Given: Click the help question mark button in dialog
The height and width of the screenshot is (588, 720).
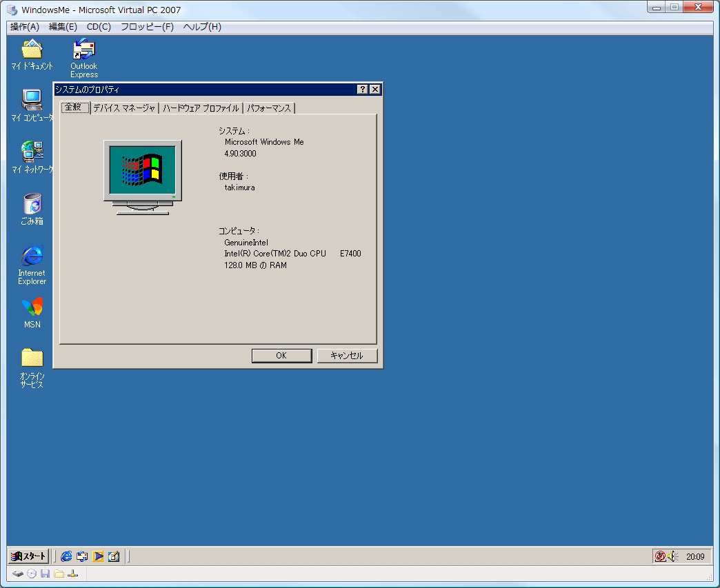Looking at the screenshot, I should tap(363, 89).
